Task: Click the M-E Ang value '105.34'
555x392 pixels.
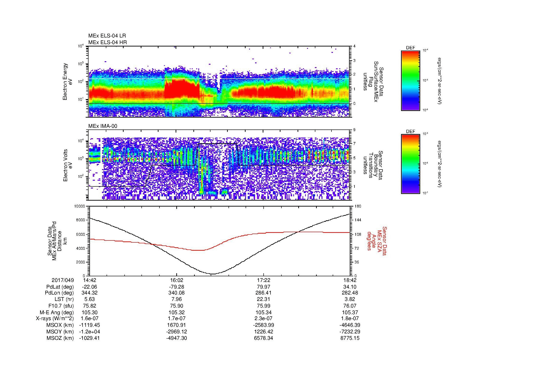Action: click(263, 312)
